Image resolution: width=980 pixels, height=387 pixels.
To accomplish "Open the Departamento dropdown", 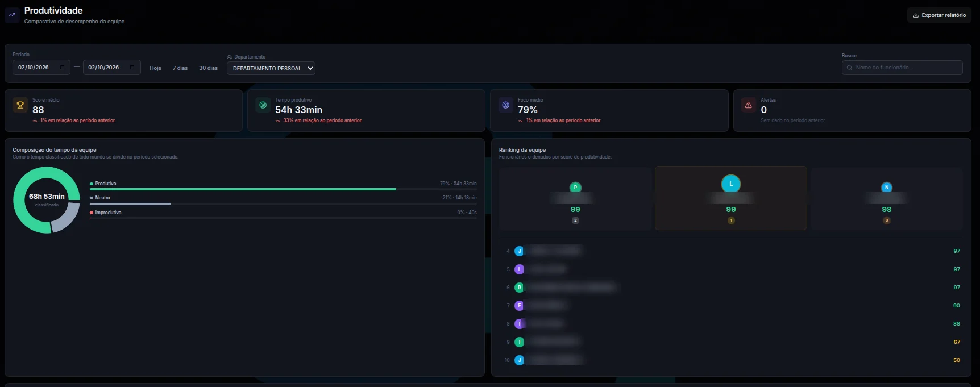I will (x=271, y=68).
